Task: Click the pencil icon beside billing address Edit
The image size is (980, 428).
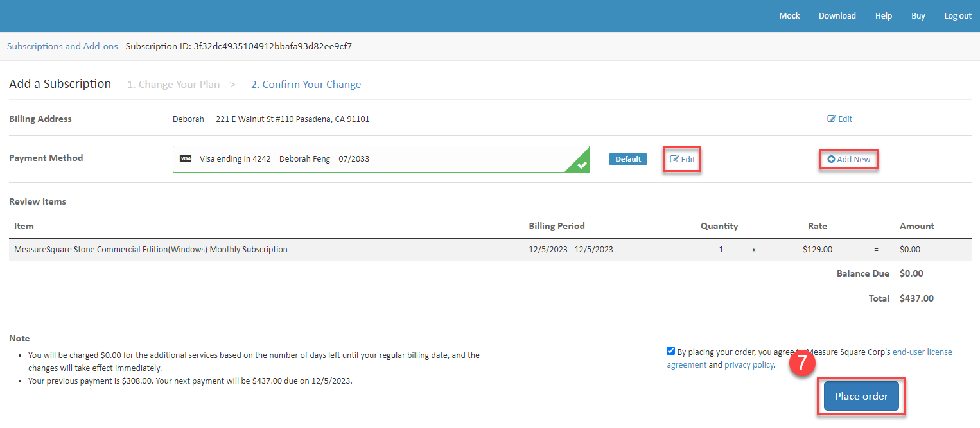Action: (x=832, y=119)
